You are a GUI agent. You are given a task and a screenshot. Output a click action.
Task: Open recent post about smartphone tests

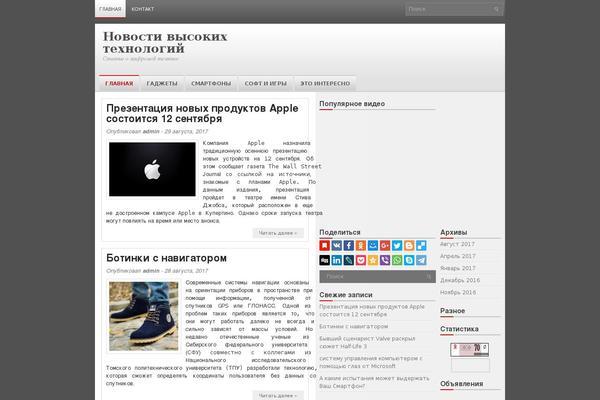[374, 382]
